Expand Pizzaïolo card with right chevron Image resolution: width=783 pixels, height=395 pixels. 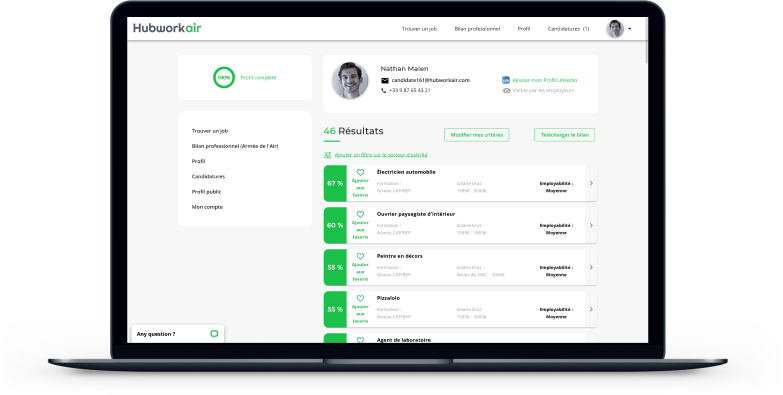[x=591, y=309]
